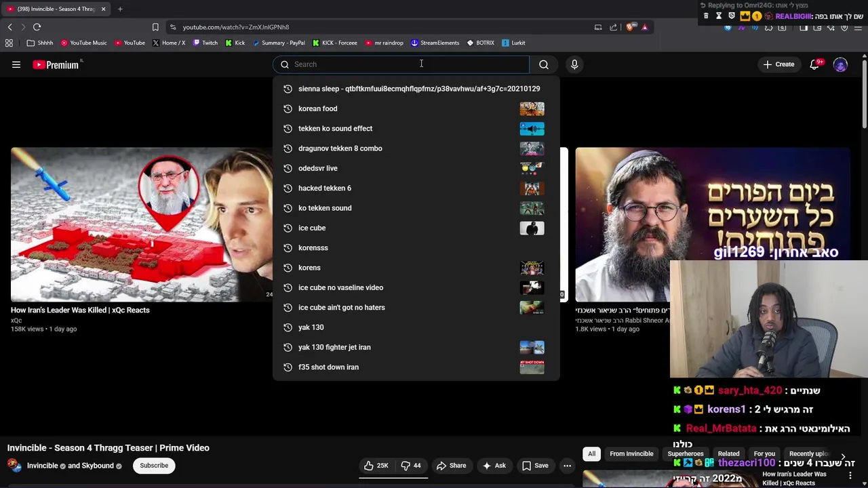Select the Invincible - Season 4 browser tab
Viewport: 868px width, 488px height.
pyautogui.click(x=56, y=9)
